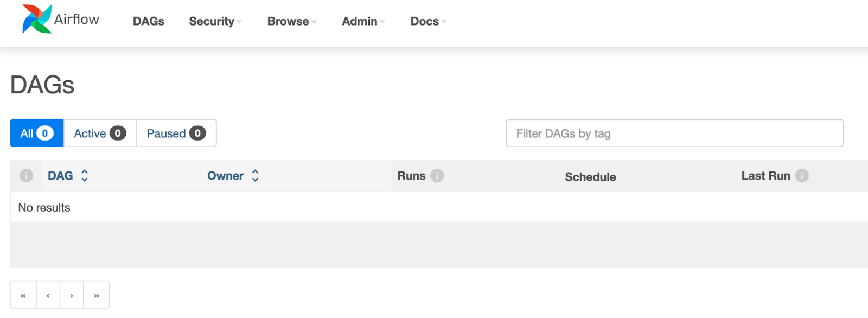The image size is (868, 318).
Task: Expand the Admin dropdown menu
Action: click(x=363, y=22)
